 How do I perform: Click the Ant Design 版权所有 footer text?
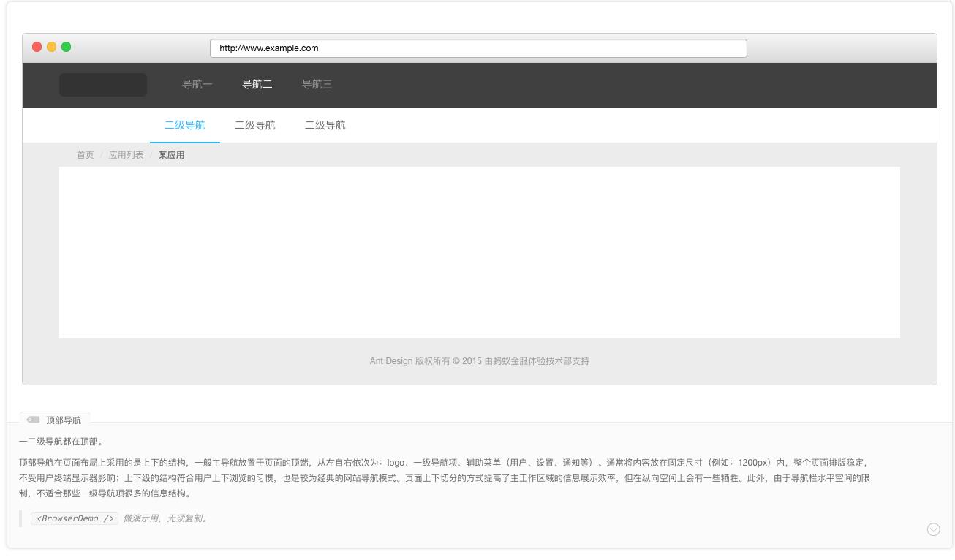pyautogui.click(x=480, y=361)
